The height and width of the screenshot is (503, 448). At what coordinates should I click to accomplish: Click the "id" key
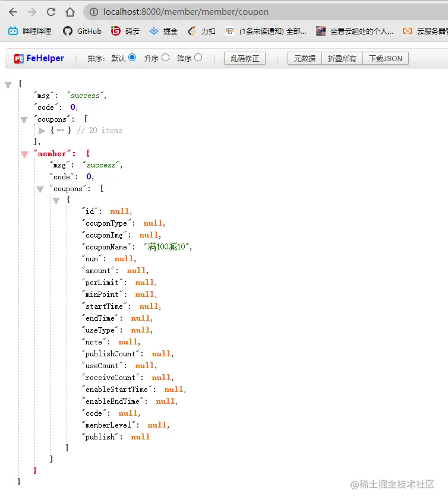tap(90, 211)
